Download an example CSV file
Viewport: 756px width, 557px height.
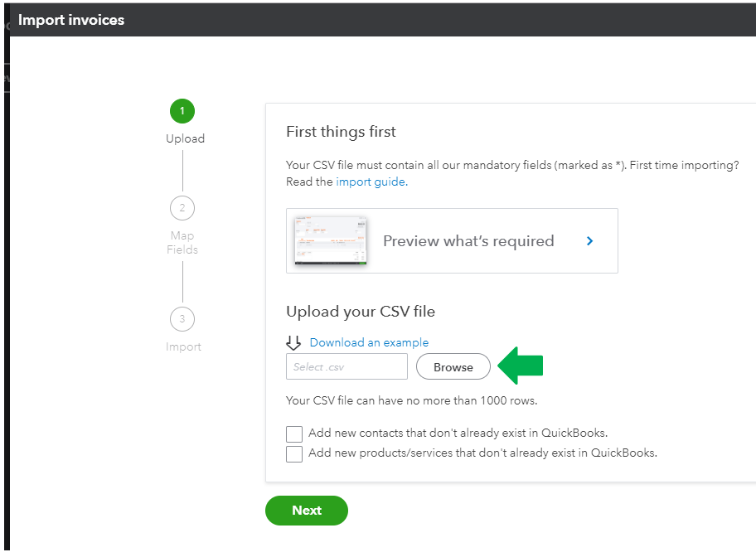(x=369, y=342)
